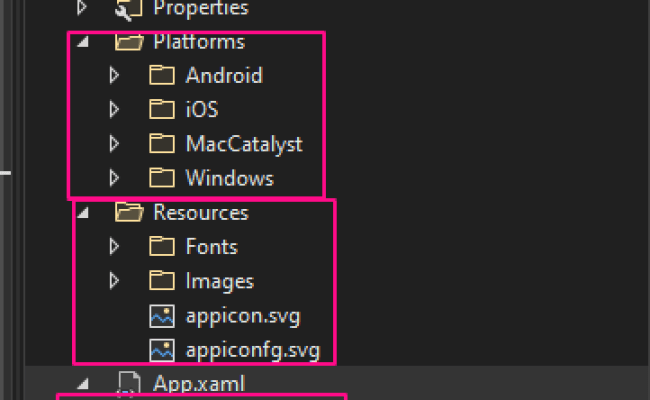650x400 pixels.
Task: Select the appiconfg.svg file name
Action: click(x=253, y=351)
